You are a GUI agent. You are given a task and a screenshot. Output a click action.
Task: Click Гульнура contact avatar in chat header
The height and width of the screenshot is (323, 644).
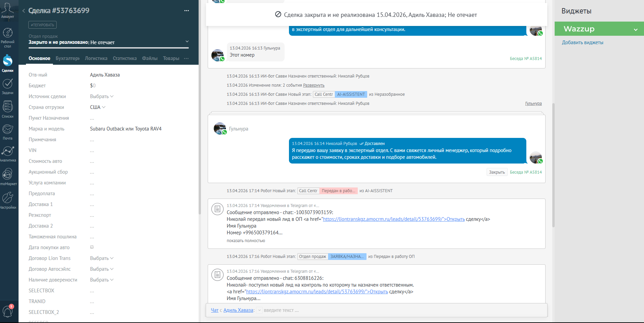tap(220, 128)
